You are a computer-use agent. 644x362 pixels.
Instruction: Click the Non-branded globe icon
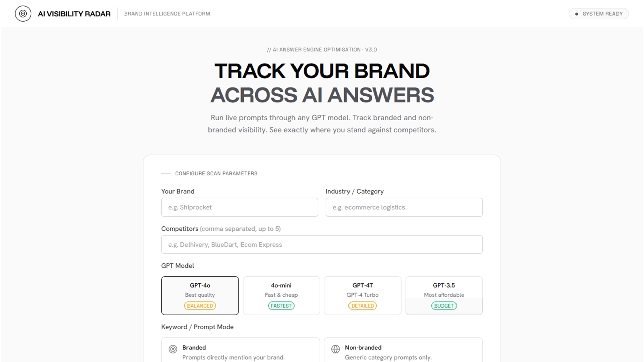pyautogui.click(x=336, y=349)
